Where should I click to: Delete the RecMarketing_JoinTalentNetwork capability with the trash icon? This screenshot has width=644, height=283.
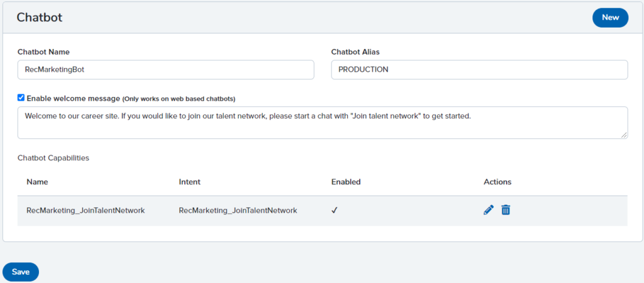click(506, 210)
